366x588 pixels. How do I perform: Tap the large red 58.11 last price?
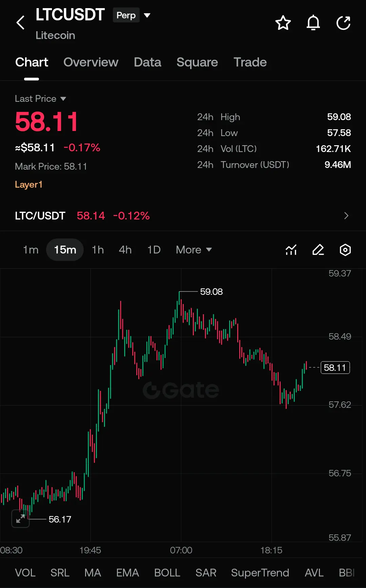click(x=46, y=122)
